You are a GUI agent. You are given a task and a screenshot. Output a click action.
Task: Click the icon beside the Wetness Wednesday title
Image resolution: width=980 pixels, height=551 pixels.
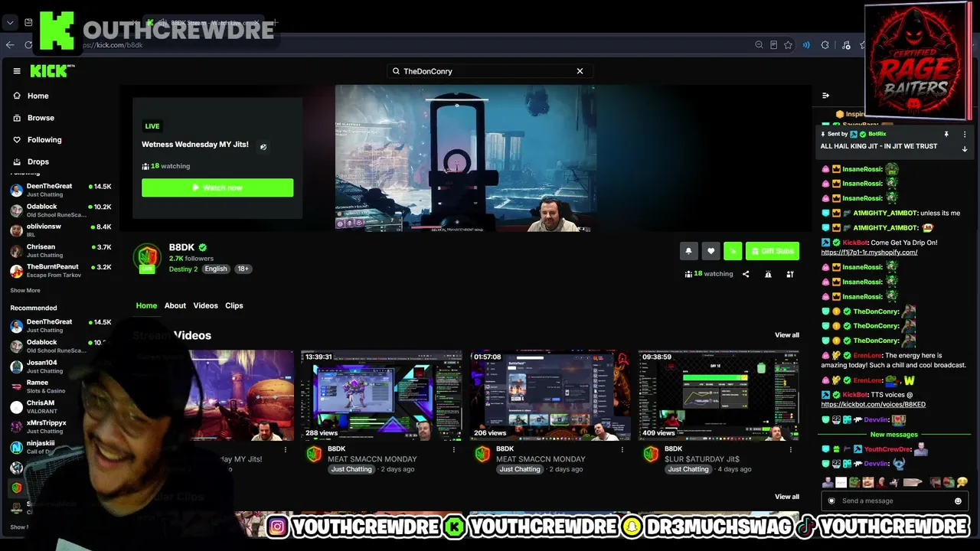tap(263, 146)
